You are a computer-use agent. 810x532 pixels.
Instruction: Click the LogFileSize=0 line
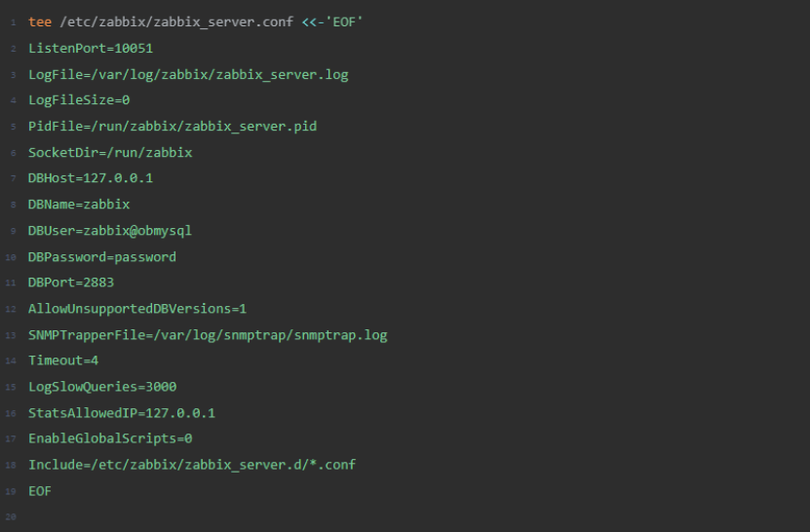pyautogui.click(x=79, y=100)
